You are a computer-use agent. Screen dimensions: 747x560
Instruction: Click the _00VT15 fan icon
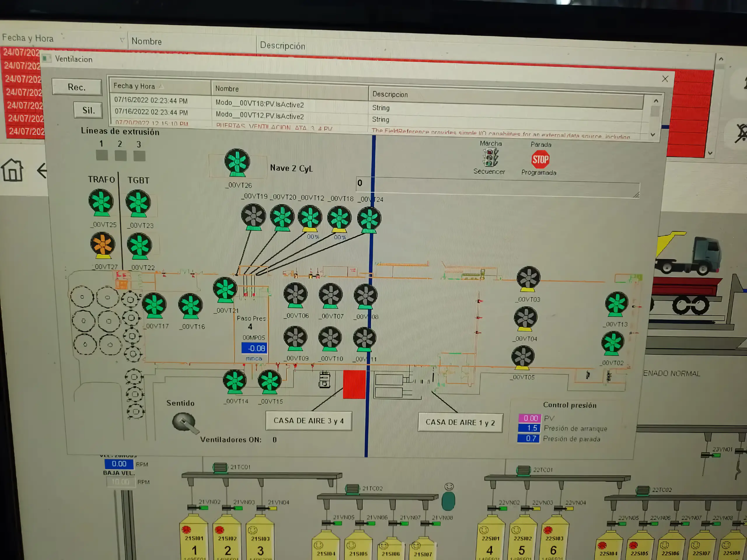click(x=270, y=382)
